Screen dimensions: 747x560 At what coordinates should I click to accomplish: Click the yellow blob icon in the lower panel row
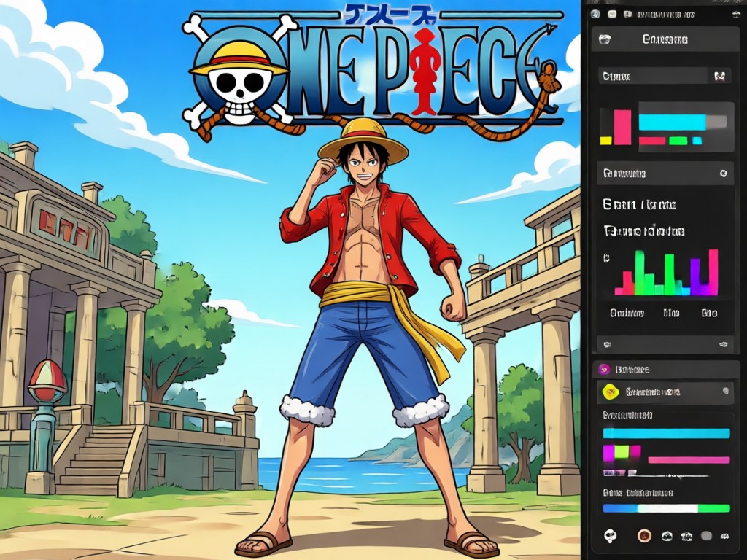pos(611,392)
